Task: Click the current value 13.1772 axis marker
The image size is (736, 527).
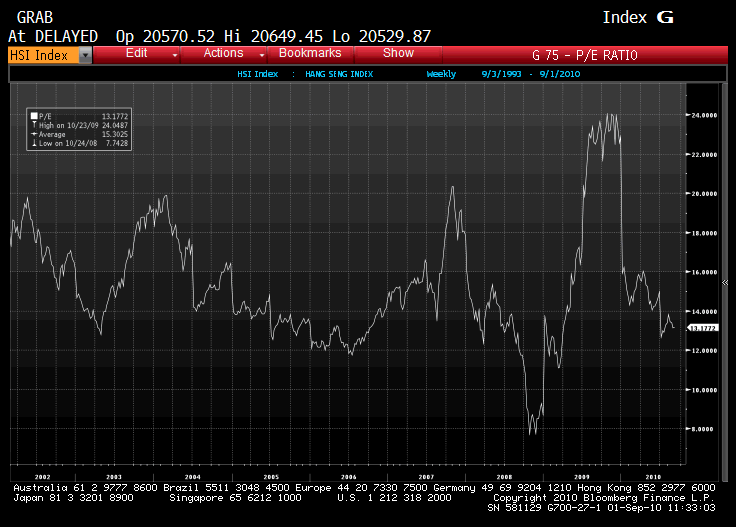Action: tap(702, 328)
